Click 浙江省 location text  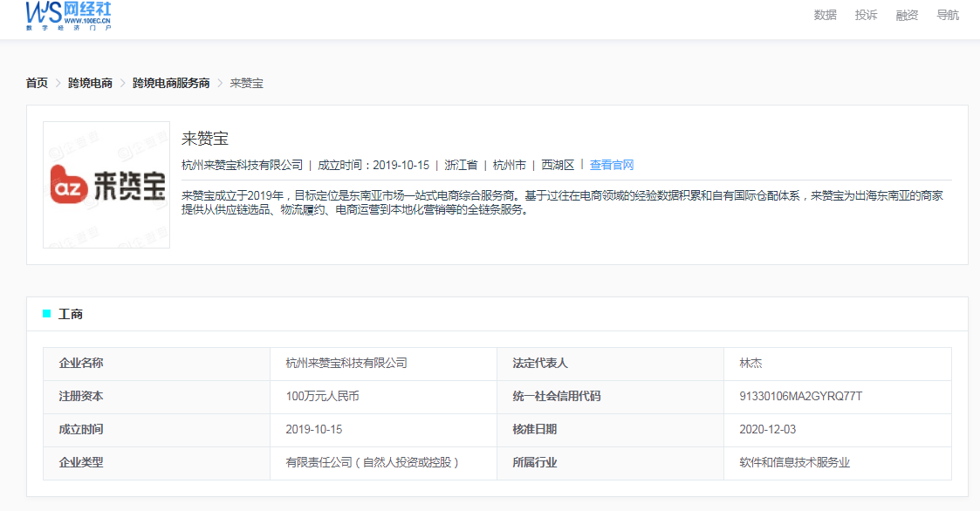click(x=461, y=165)
